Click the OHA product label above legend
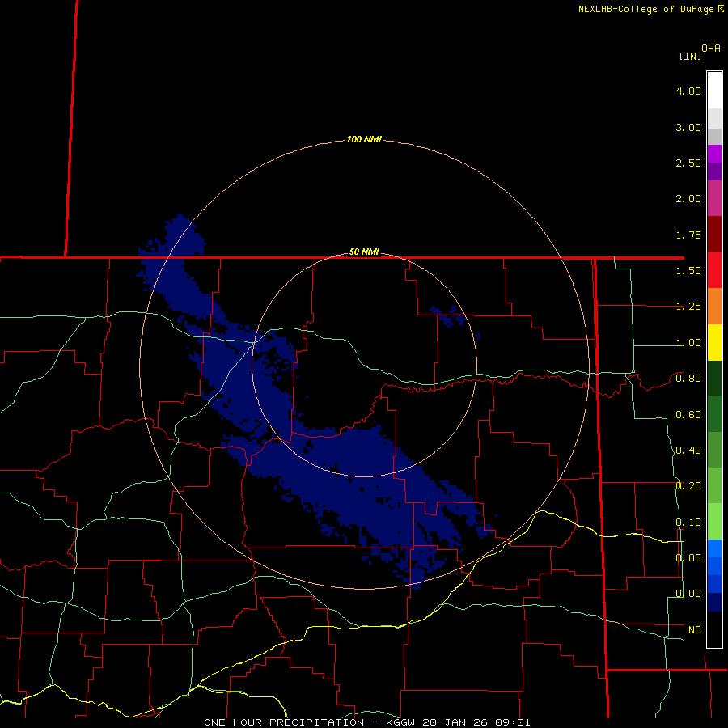728x728 pixels. coord(711,49)
